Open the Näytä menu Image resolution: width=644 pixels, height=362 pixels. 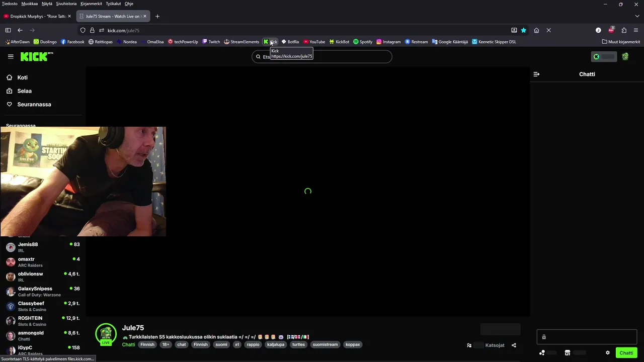[47, 4]
